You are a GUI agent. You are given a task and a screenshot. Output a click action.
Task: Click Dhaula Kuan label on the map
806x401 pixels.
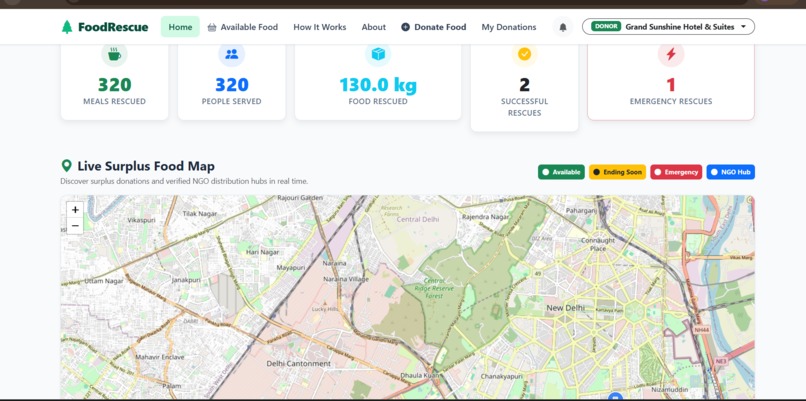419,375
